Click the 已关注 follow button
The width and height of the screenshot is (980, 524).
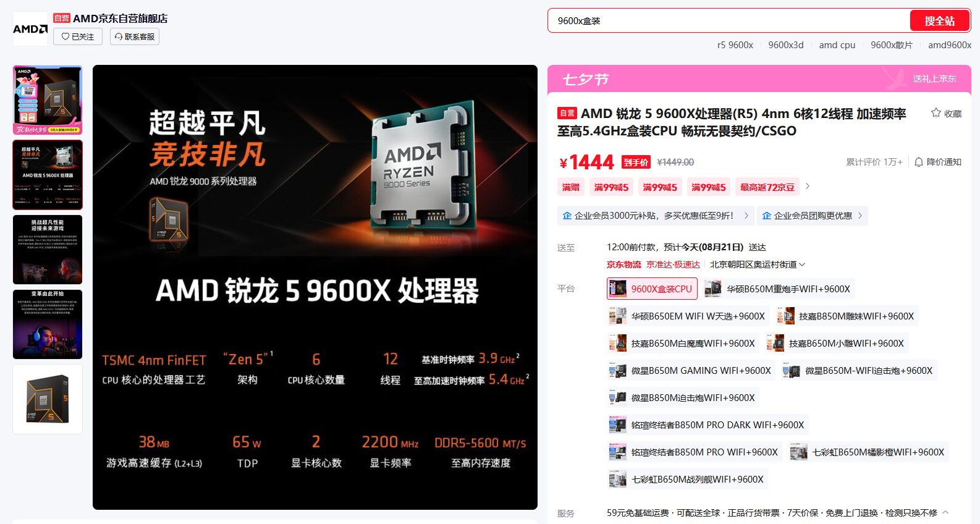point(78,36)
